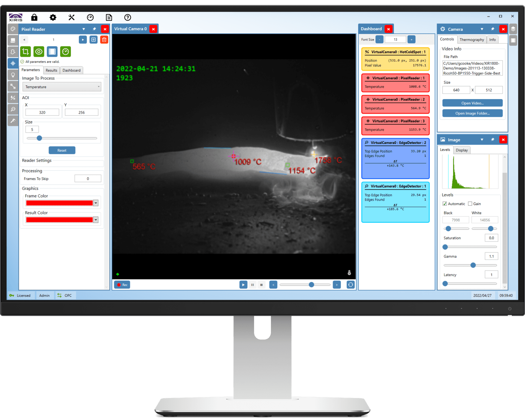Open the Frame Color dropdown
This screenshot has height=420, width=525.
(96, 203)
